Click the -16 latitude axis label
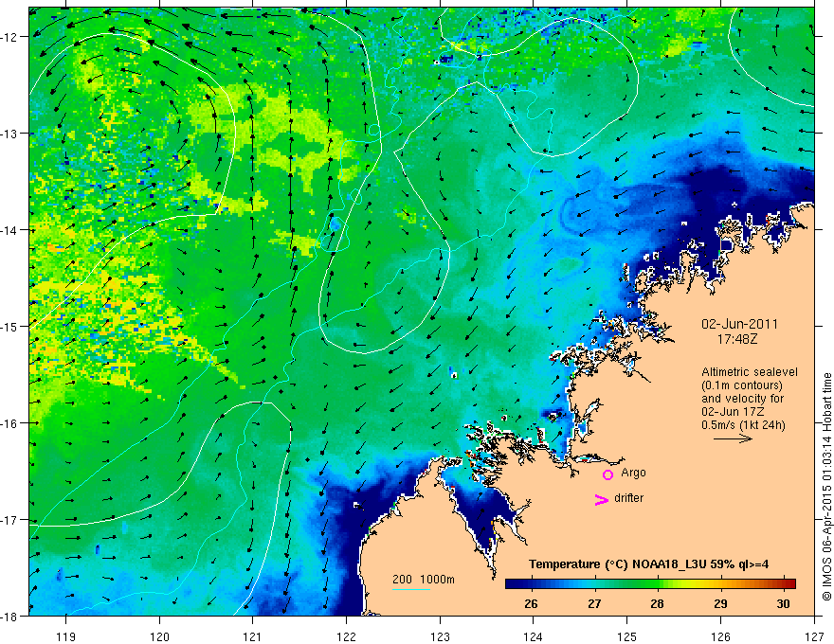834x644 pixels. click(x=9, y=423)
